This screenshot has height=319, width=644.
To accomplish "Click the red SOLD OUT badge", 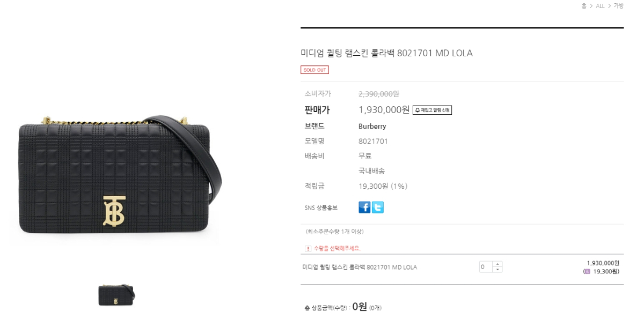I will pos(314,70).
